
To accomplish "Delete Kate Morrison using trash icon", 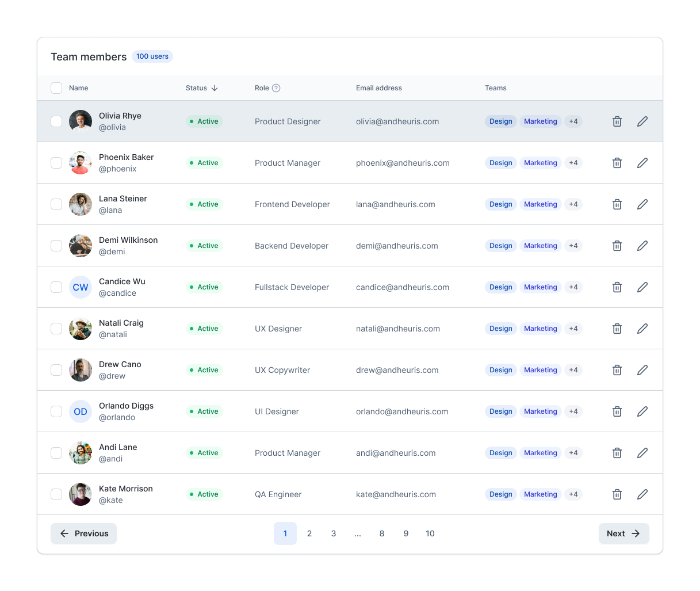I will [617, 494].
